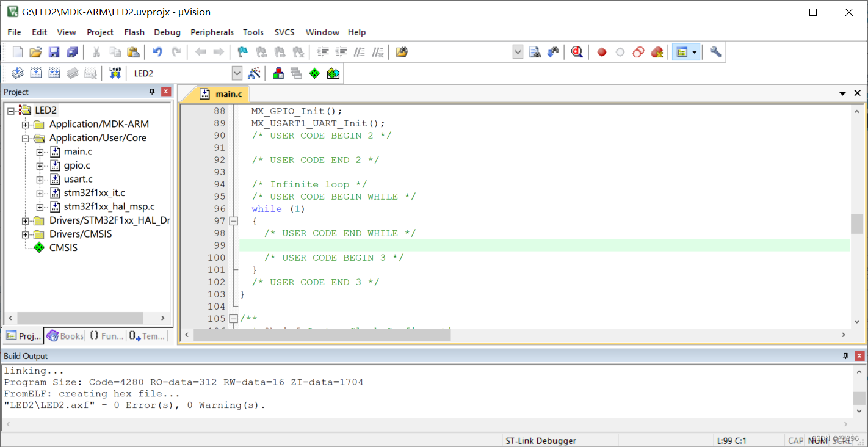
Task: Click the Disable All Breakpoints icon
Action: [638, 53]
